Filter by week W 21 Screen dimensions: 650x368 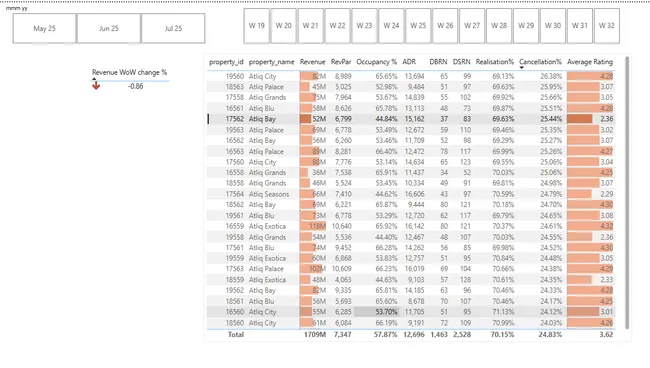pos(310,26)
